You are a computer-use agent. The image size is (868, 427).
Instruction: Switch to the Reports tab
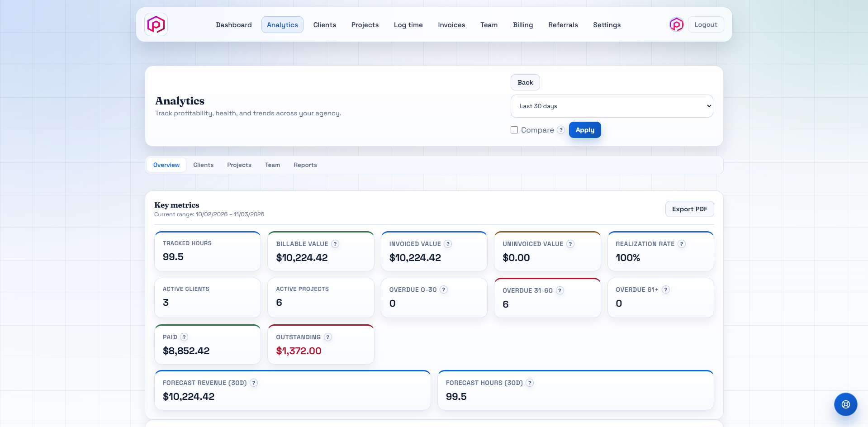(x=305, y=165)
